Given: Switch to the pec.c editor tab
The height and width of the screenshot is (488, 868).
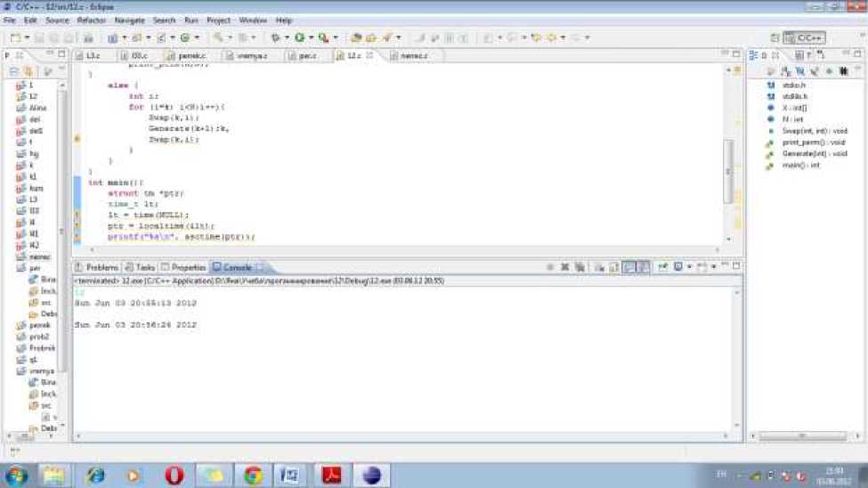Looking at the screenshot, I should pyautogui.click(x=307, y=56).
